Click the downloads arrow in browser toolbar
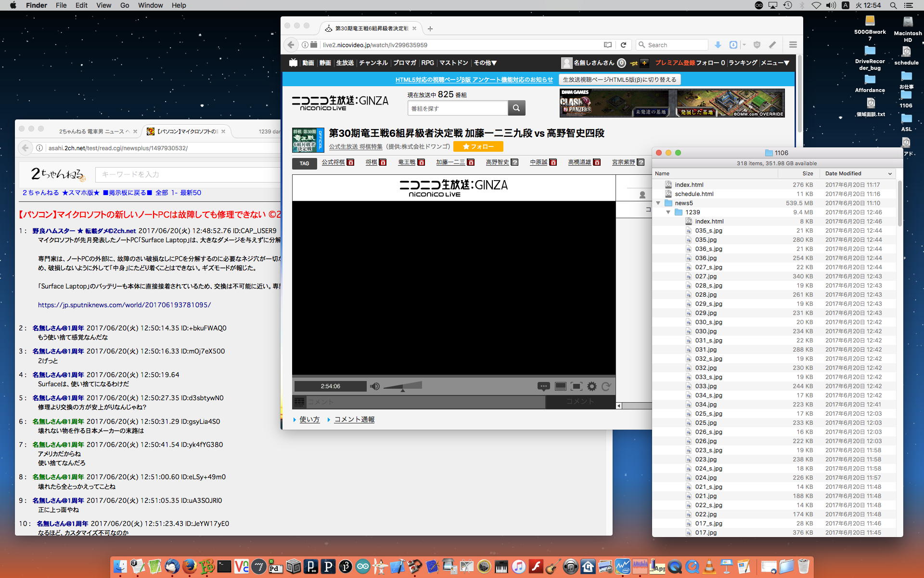The image size is (924, 578). (718, 45)
